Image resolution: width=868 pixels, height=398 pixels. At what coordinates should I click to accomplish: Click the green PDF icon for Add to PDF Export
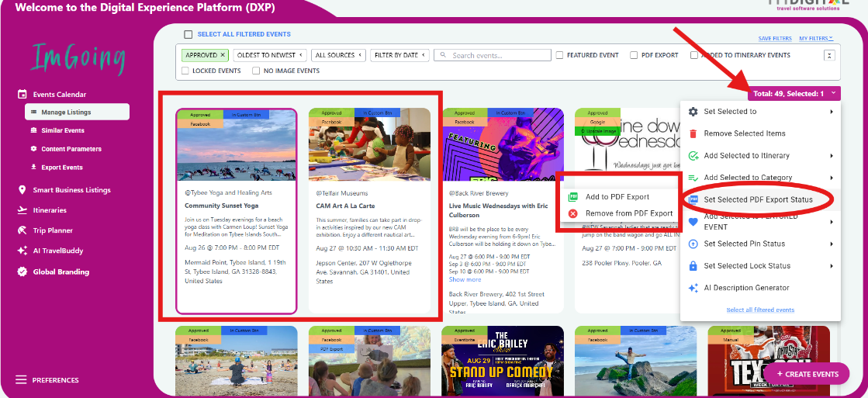point(573,196)
